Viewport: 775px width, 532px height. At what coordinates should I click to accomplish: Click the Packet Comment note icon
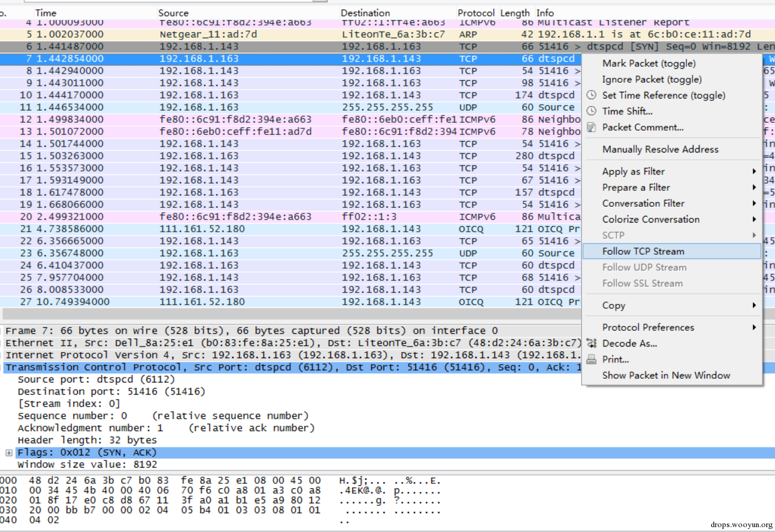click(x=591, y=128)
